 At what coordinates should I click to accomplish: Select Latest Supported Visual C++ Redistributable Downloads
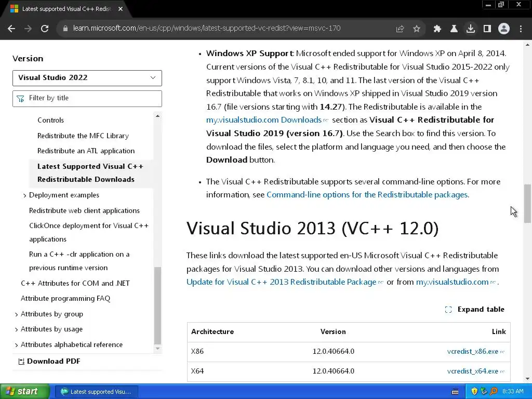pyautogui.click(x=90, y=172)
